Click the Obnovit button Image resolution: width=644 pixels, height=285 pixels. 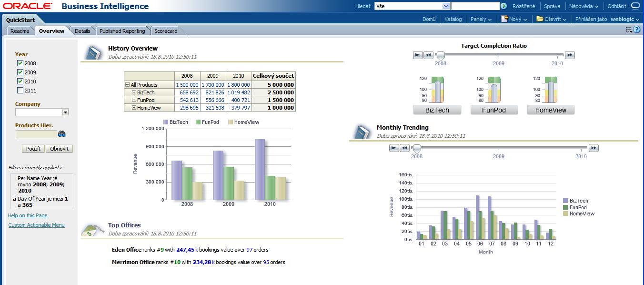60,148
